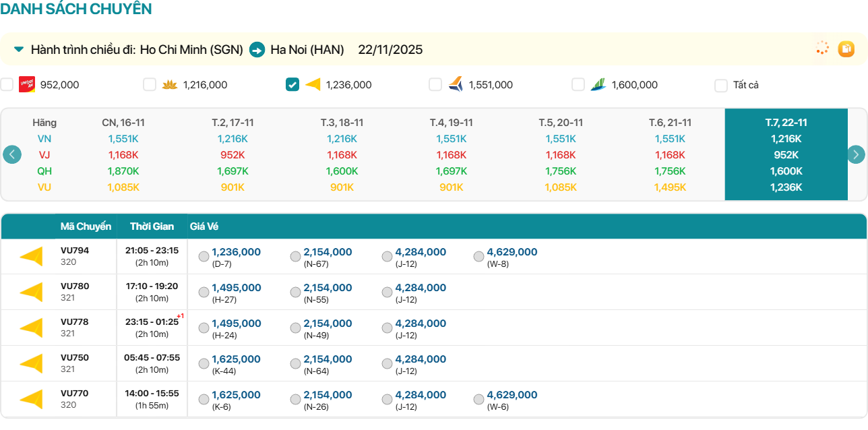
Task: Collapse the 'Hành trình chiều đi' section arrow
Action: coord(19,49)
